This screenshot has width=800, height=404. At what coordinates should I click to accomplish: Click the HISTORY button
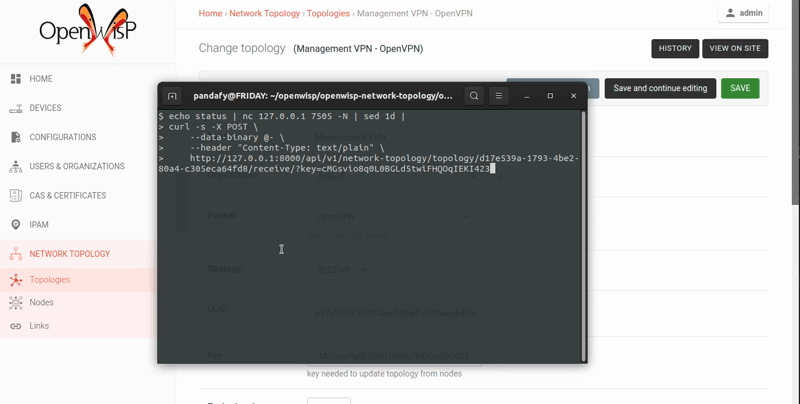675,48
